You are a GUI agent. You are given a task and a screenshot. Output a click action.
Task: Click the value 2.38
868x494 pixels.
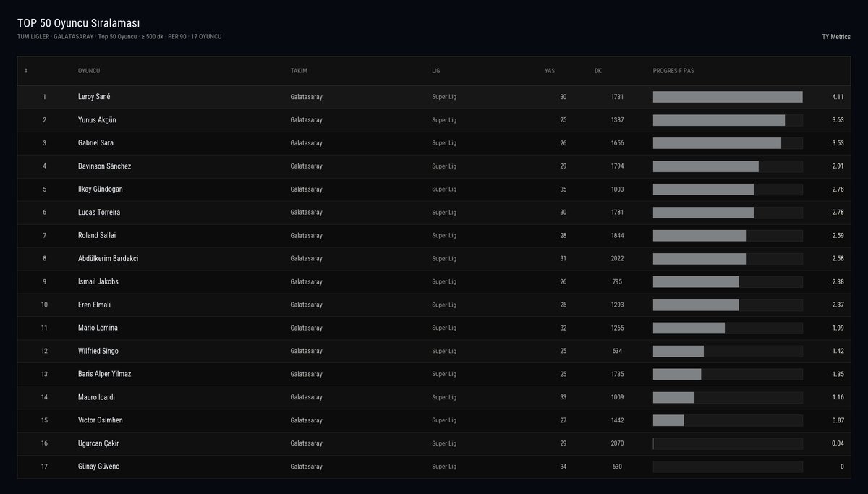tap(838, 282)
